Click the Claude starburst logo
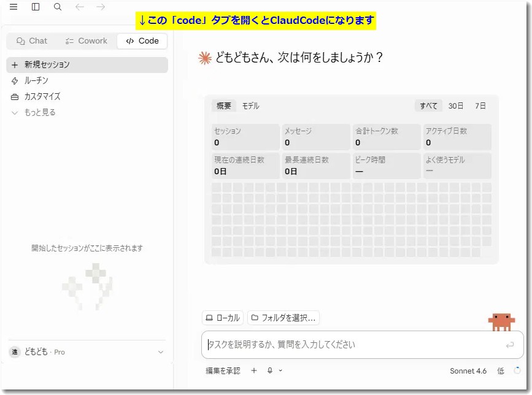Image resolution: width=532 pixels, height=395 pixels. click(x=205, y=58)
